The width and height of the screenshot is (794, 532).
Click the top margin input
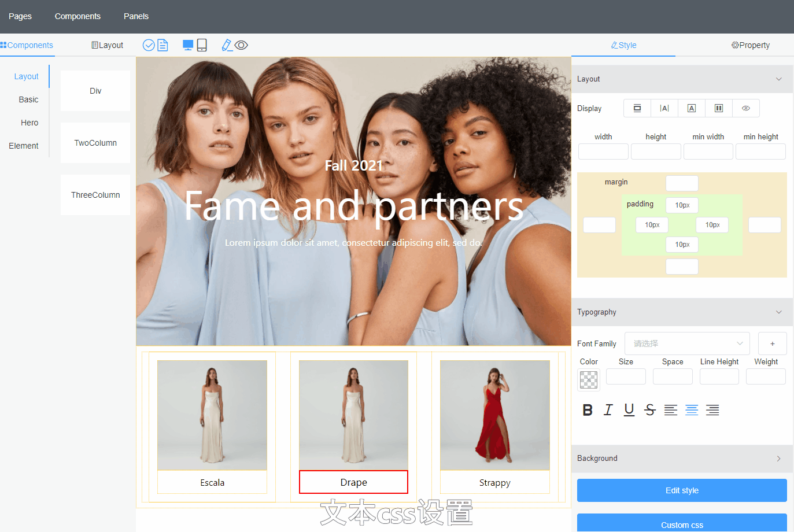click(x=682, y=183)
